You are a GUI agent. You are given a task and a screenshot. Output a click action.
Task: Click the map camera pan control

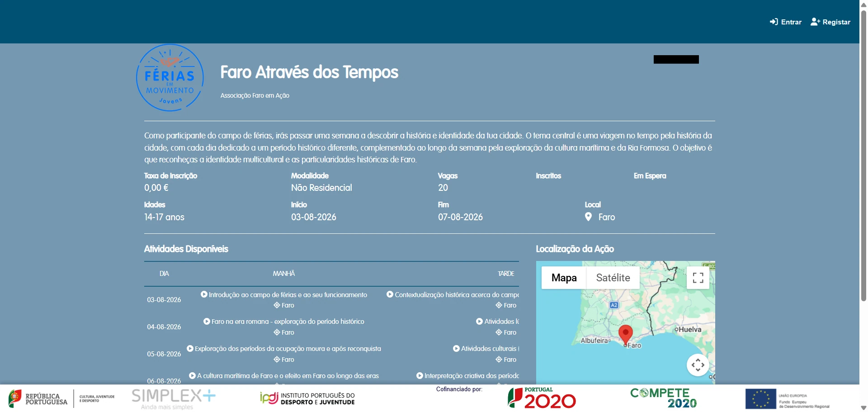tap(698, 365)
